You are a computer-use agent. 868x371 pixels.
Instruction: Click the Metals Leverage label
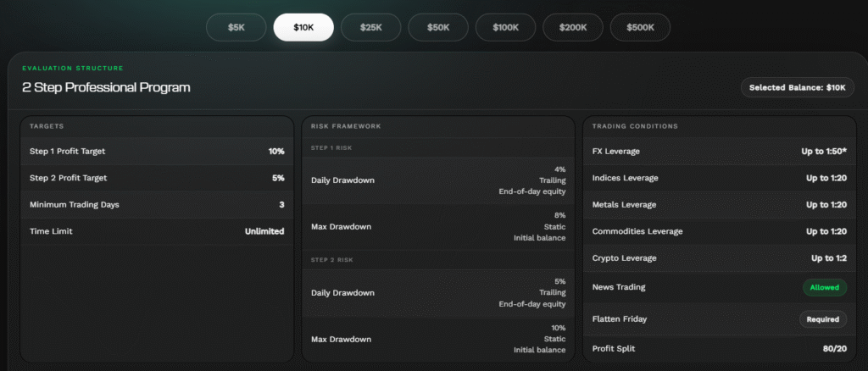pos(624,205)
